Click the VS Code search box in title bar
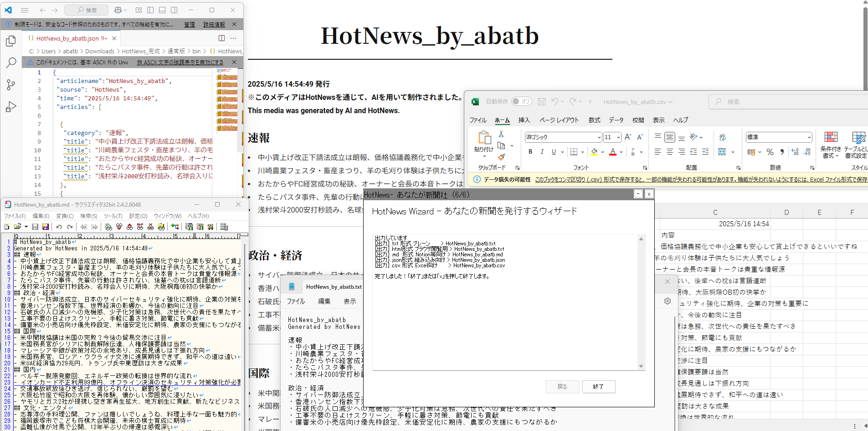Viewport: 868px width, 431px height. 87,10
